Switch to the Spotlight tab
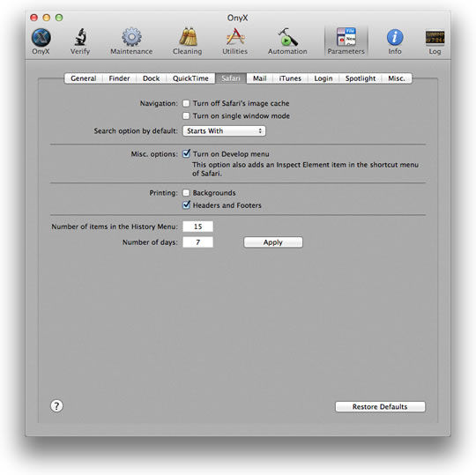 pyautogui.click(x=361, y=78)
